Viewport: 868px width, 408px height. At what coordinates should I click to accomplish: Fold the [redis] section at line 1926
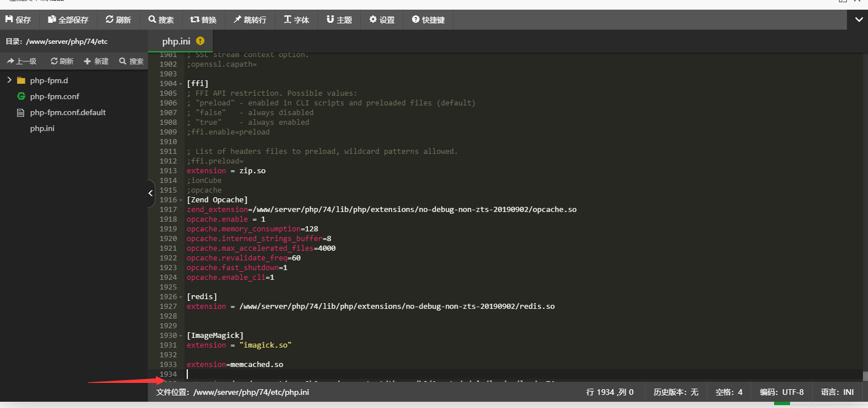tap(181, 297)
